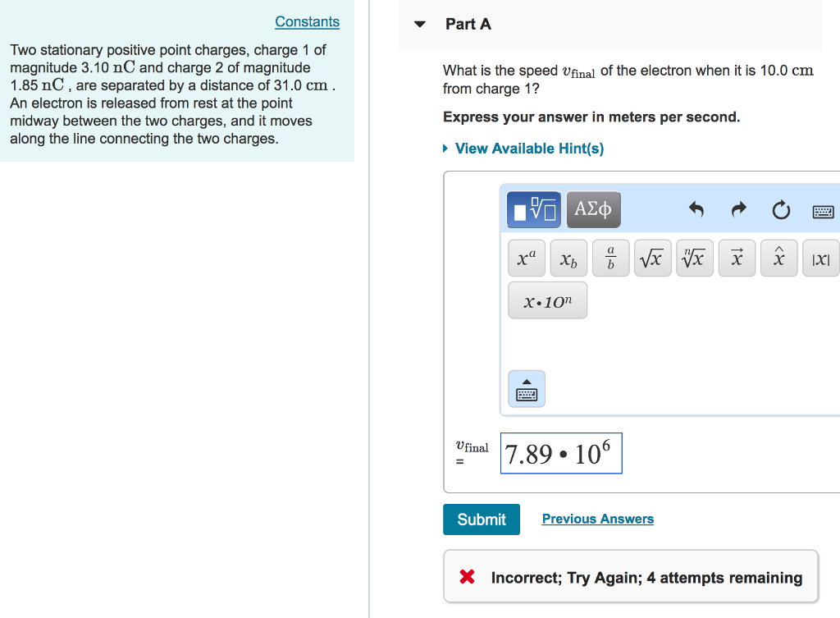Expand View Available Hint(s)

(528, 148)
